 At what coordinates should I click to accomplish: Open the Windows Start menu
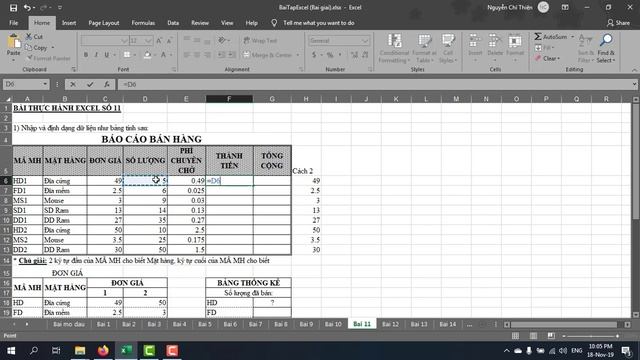11,351
